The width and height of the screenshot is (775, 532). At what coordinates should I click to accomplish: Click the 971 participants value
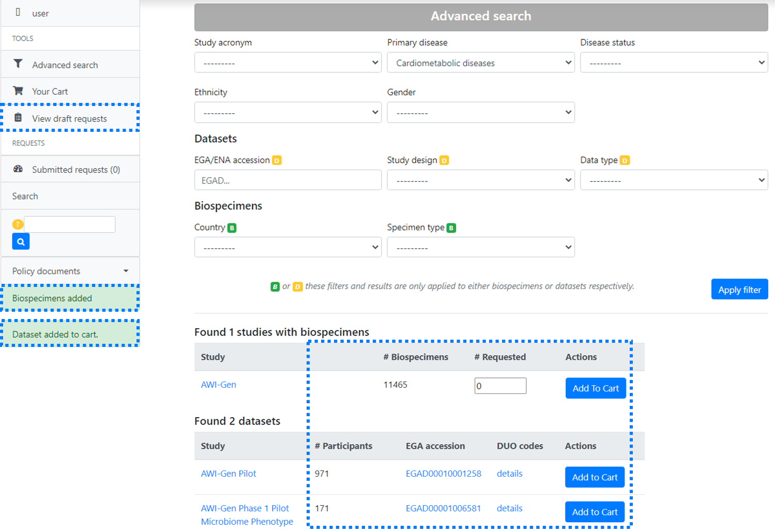tap(322, 474)
